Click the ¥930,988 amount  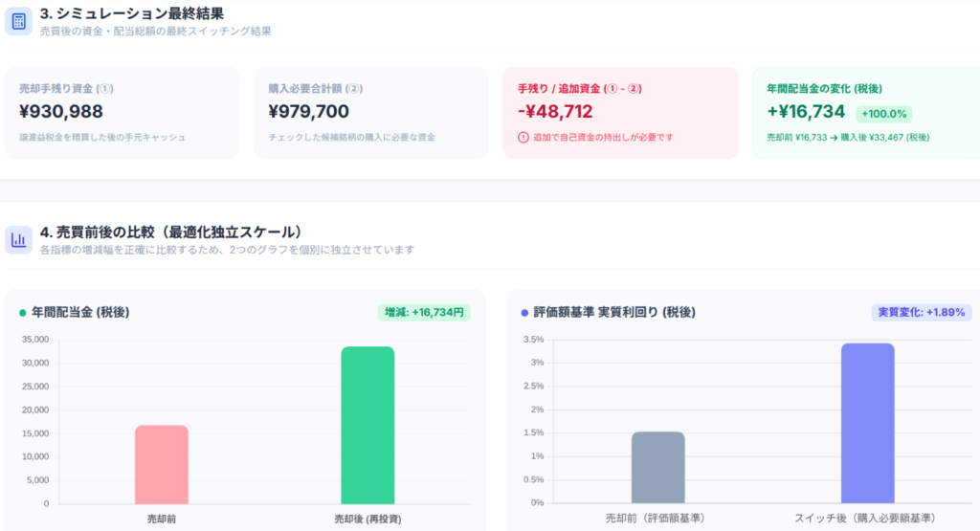click(x=61, y=112)
